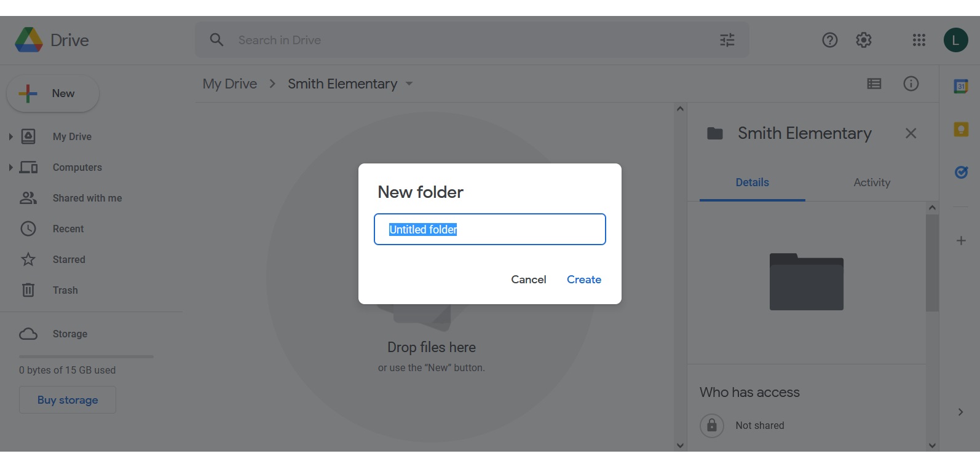Open Drive settings gear
Image resolution: width=980 pixels, height=467 pixels.
[x=864, y=40]
